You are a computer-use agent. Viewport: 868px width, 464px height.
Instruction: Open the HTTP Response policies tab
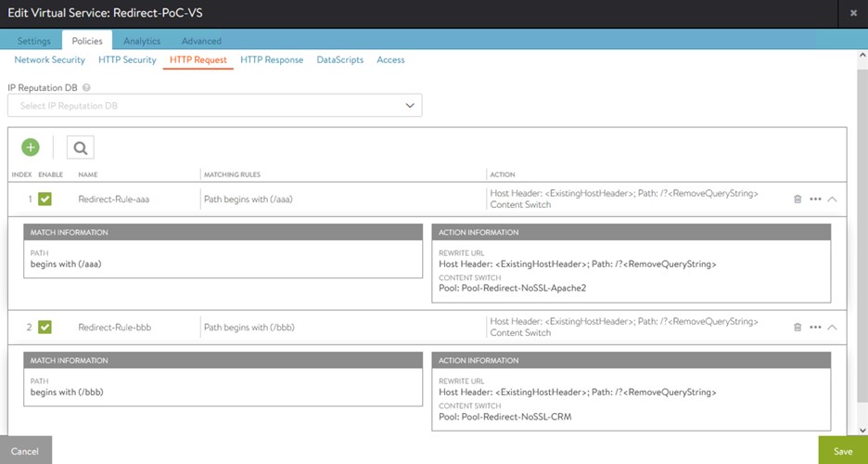(272, 60)
